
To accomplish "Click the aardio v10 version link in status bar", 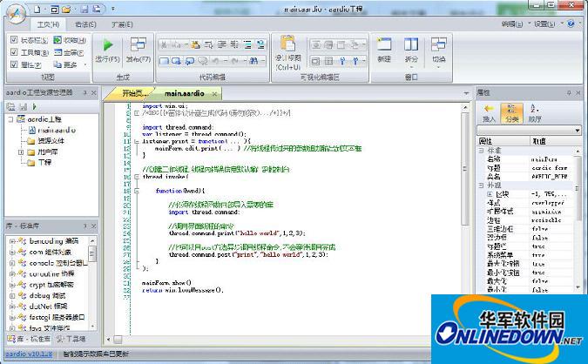I will [x=29, y=354].
